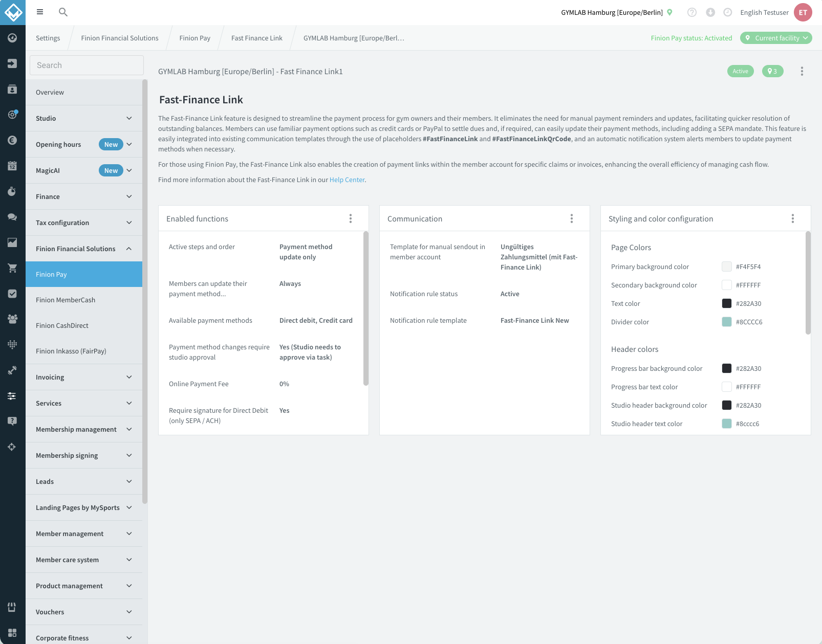This screenshot has height=644, width=822.
Task: Click the magnifier search icon in top bar
Action: click(63, 12)
